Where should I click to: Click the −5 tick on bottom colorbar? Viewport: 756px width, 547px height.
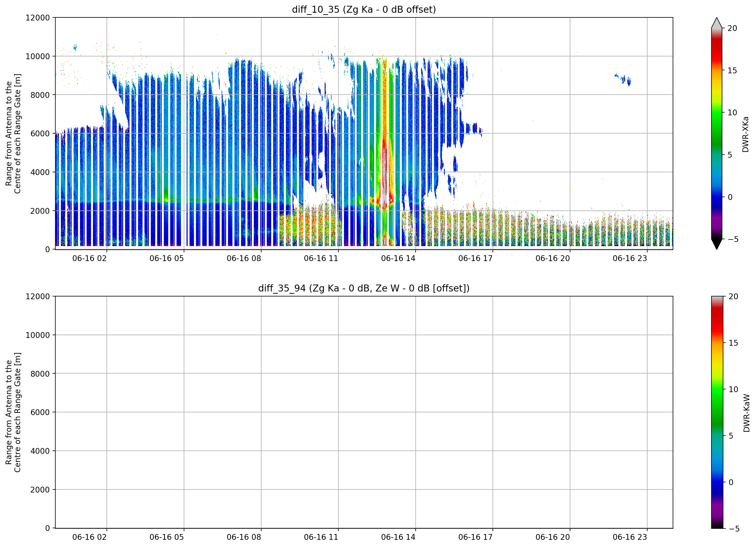click(734, 529)
